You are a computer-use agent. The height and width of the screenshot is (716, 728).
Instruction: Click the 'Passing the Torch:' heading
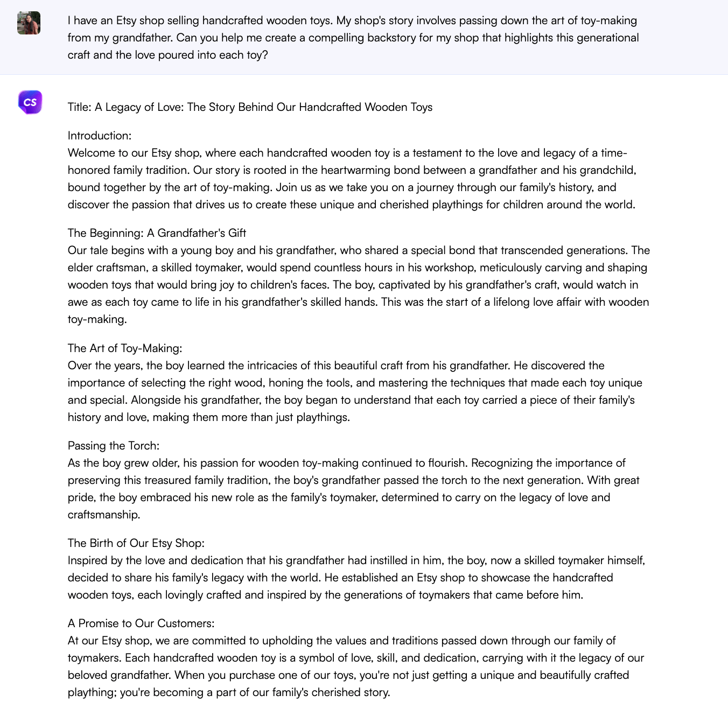point(114,446)
